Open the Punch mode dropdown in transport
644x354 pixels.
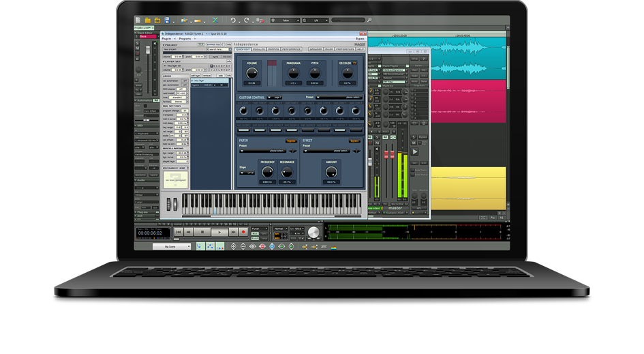point(259,228)
